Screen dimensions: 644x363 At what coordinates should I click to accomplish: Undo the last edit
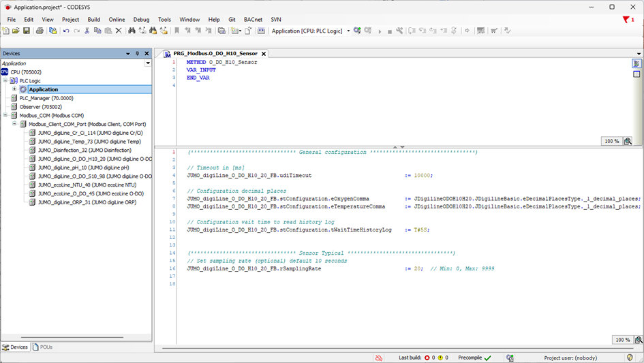coord(66,31)
